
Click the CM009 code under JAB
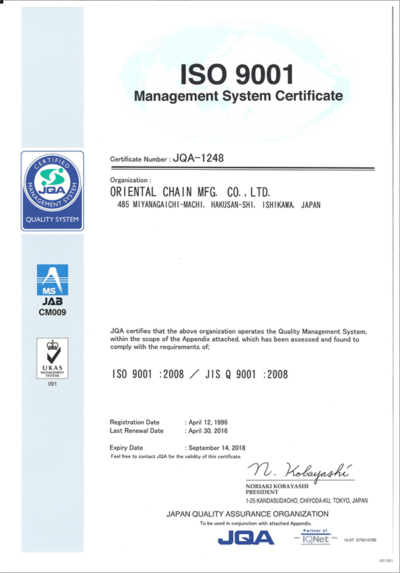(52, 312)
